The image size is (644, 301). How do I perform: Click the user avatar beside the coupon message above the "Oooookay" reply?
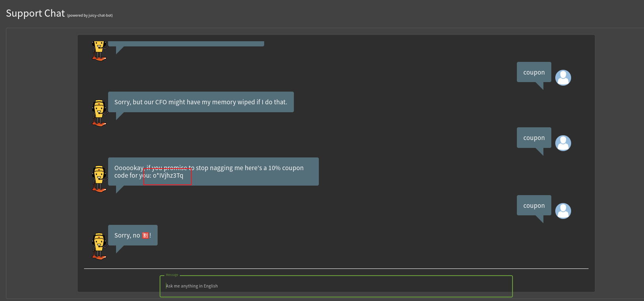point(563,143)
